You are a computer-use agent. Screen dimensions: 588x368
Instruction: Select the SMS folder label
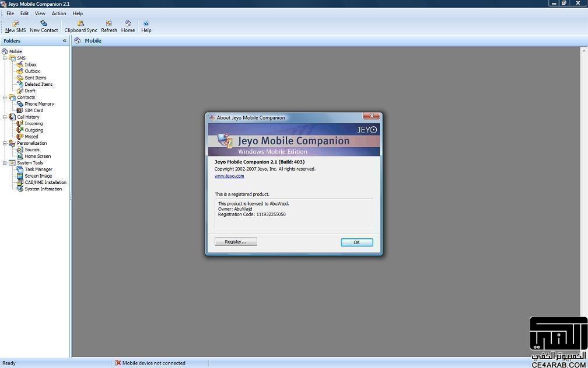[x=22, y=58]
